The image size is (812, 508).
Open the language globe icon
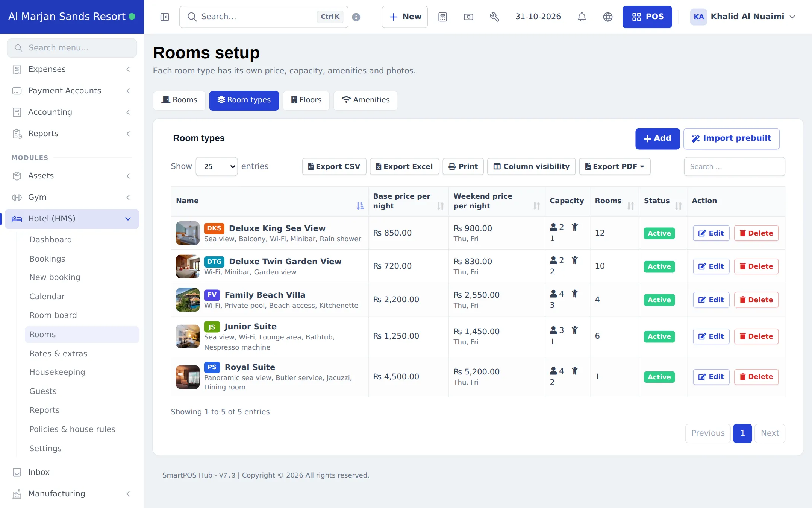click(x=607, y=17)
